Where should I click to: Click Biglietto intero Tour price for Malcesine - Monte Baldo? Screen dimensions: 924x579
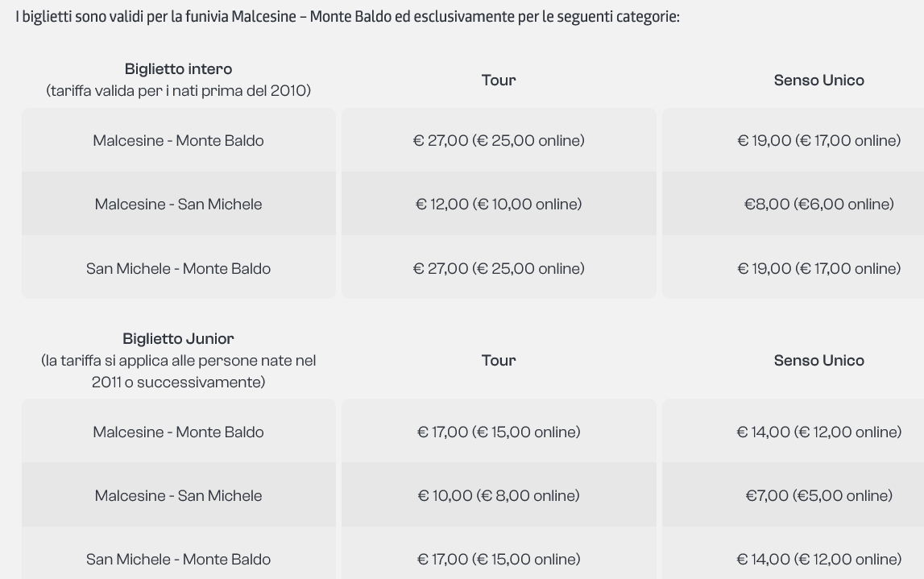pyautogui.click(x=499, y=140)
